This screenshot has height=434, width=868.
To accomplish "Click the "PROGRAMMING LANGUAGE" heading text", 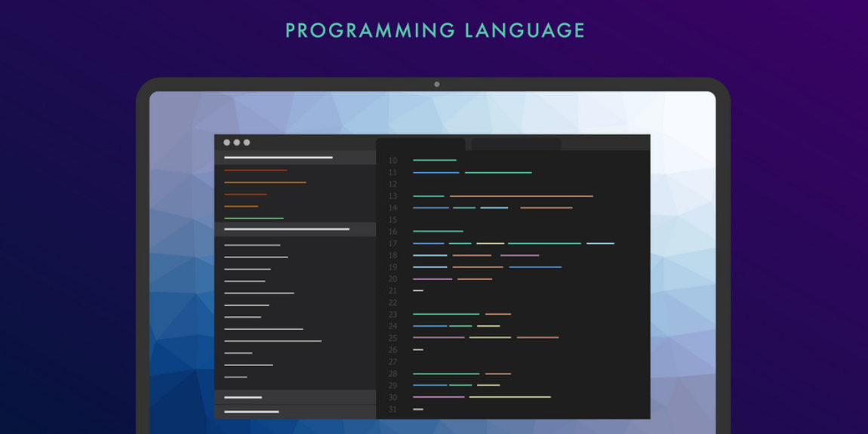I will (x=435, y=30).
